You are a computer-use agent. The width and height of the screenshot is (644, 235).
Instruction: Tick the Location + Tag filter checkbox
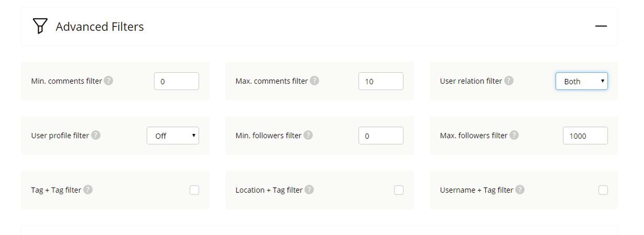pyautogui.click(x=399, y=190)
